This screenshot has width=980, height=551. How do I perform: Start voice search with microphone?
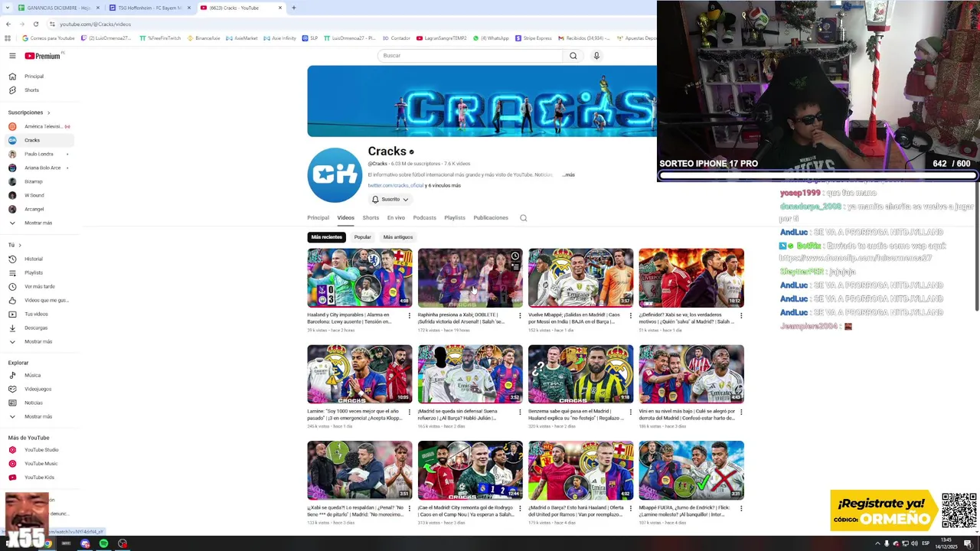pos(596,56)
